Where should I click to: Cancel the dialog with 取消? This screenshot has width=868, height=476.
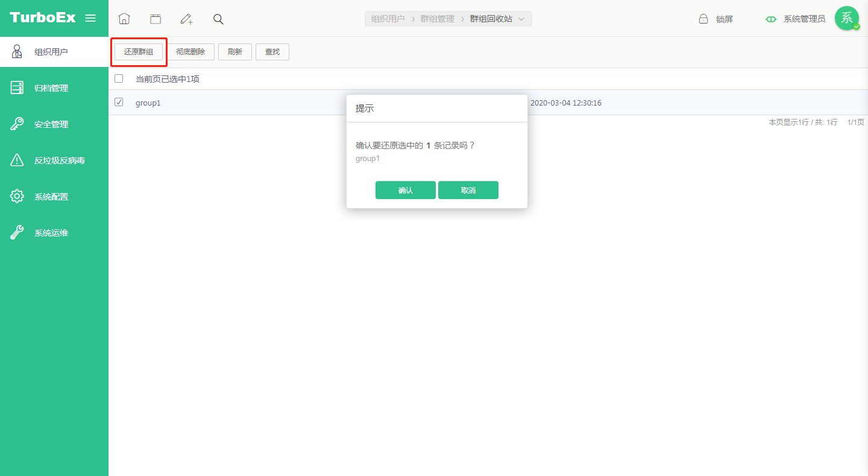coord(468,190)
